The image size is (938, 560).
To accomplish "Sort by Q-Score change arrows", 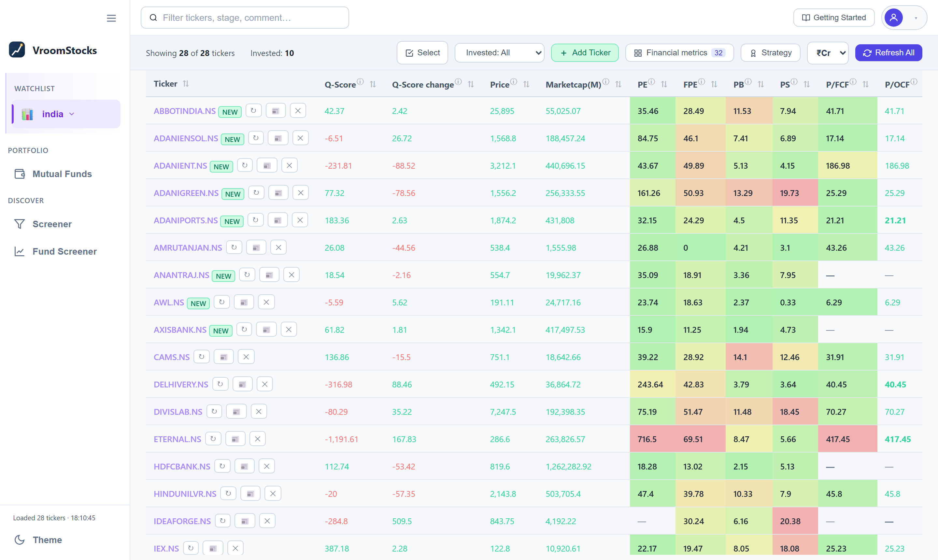I will coord(471,85).
